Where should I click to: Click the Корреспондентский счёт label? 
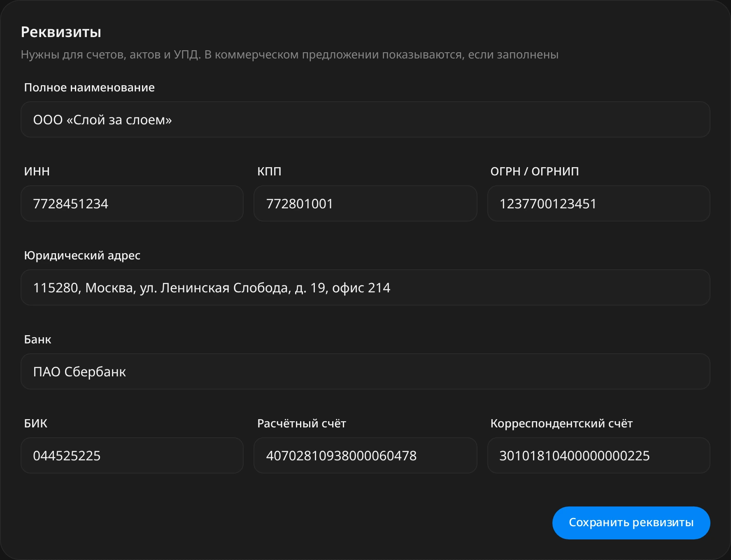[x=561, y=423]
